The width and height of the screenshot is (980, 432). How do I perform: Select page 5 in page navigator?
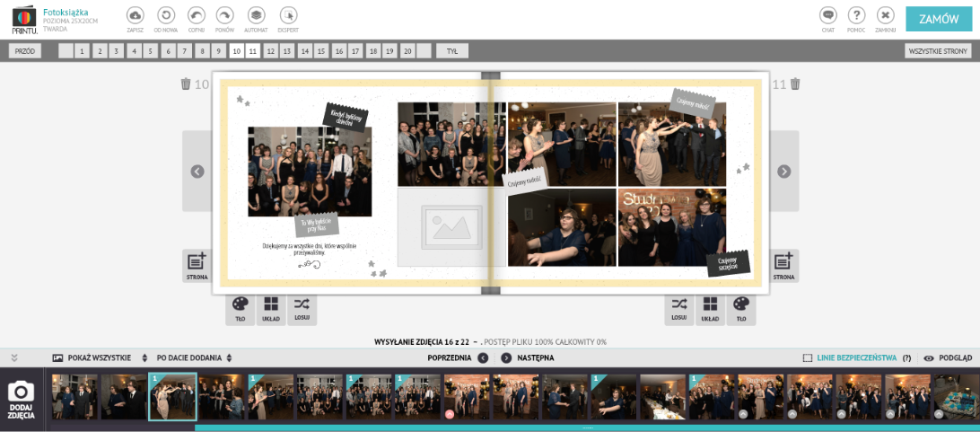click(151, 51)
